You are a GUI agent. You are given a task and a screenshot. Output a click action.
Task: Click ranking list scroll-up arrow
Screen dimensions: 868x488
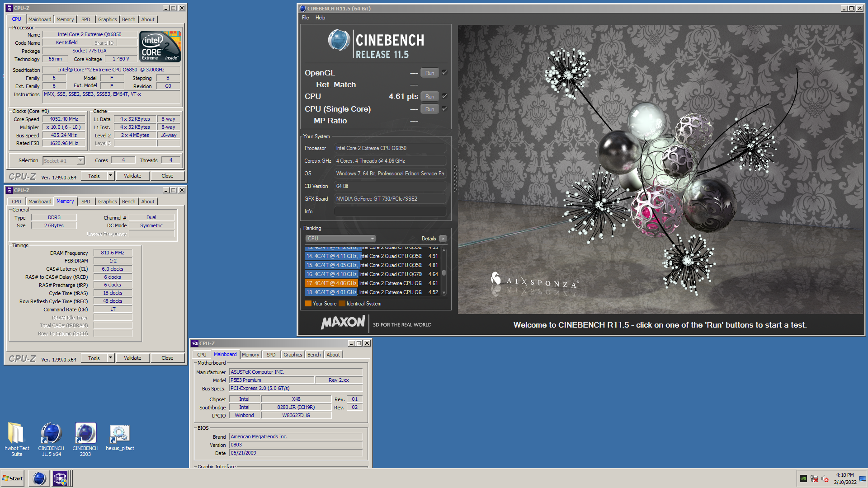click(444, 250)
